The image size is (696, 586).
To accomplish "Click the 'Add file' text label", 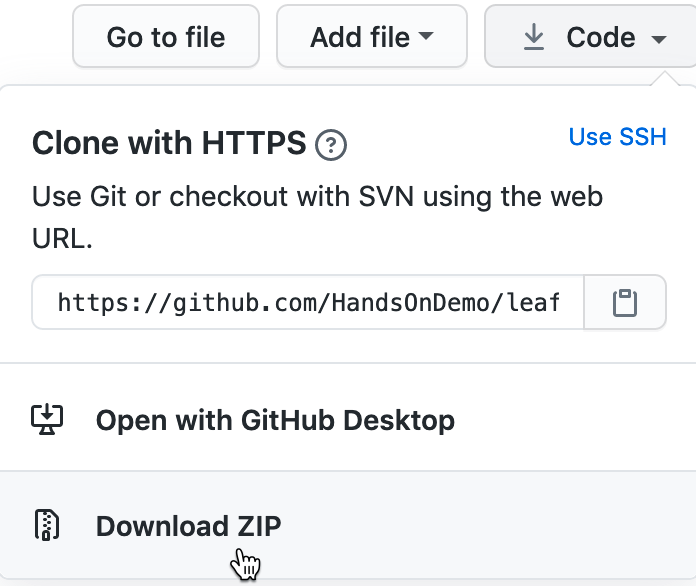I will click(x=359, y=38).
